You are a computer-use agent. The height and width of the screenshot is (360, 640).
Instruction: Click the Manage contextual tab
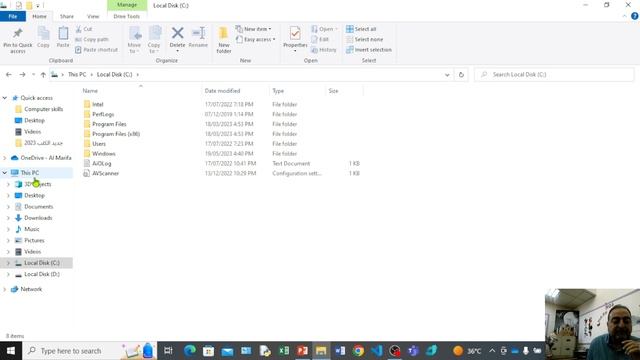point(127,5)
